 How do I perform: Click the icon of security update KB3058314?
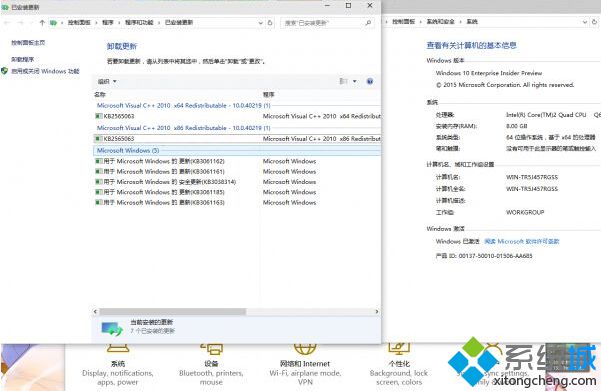click(99, 182)
